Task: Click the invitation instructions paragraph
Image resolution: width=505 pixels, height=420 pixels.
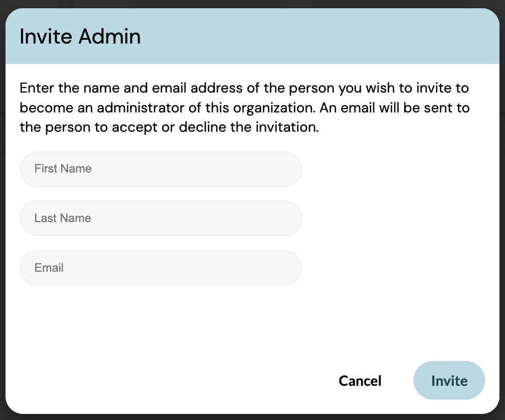Action: coord(244,108)
